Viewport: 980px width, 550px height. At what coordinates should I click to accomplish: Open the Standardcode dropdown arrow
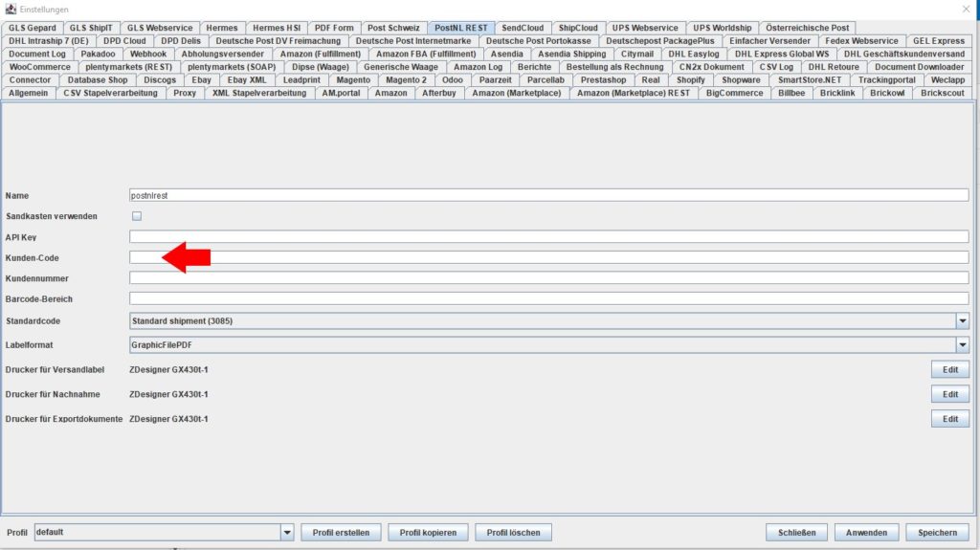click(962, 320)
